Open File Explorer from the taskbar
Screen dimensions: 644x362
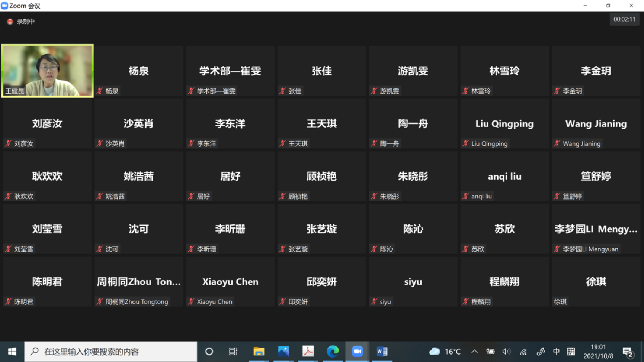(259, 352)
